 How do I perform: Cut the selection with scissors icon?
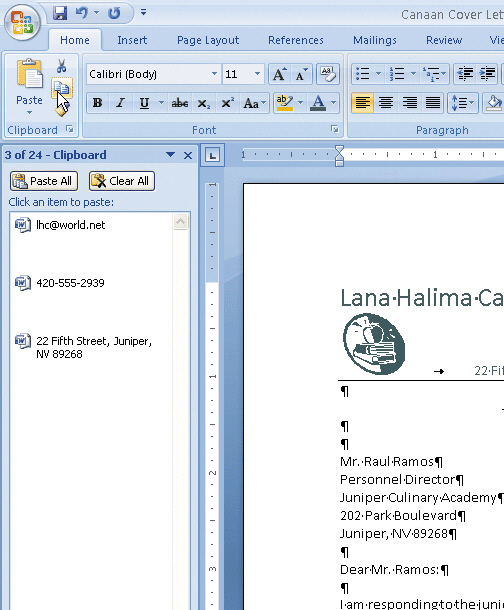[61, 66]
